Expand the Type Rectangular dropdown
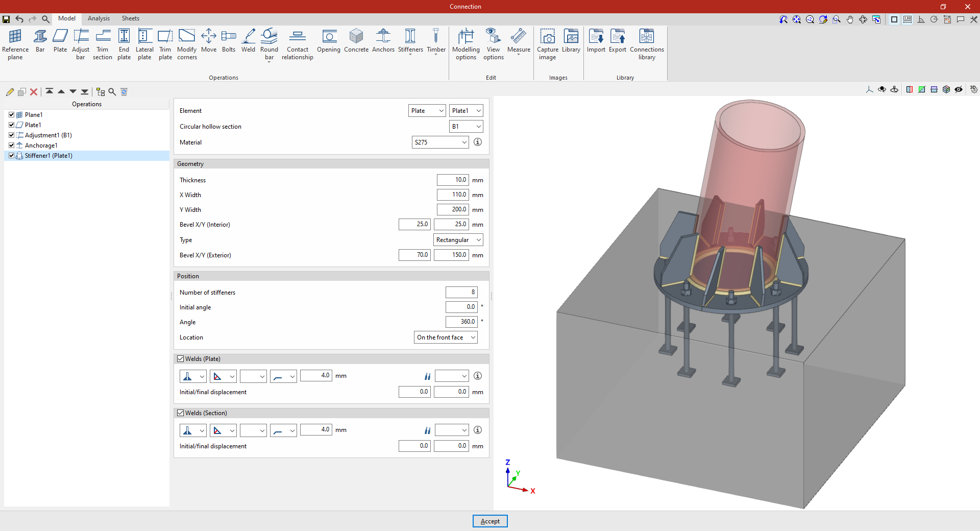980x531 pixels. 458,240
